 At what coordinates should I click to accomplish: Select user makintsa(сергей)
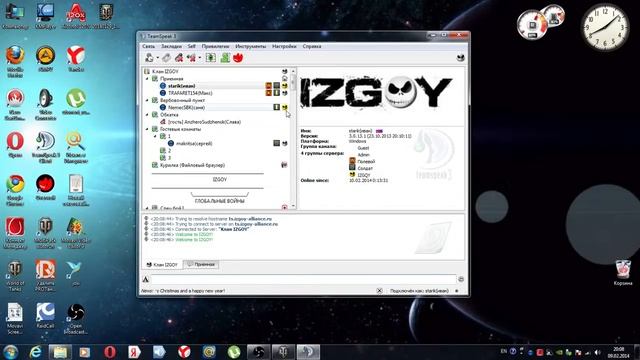[194, 144]
